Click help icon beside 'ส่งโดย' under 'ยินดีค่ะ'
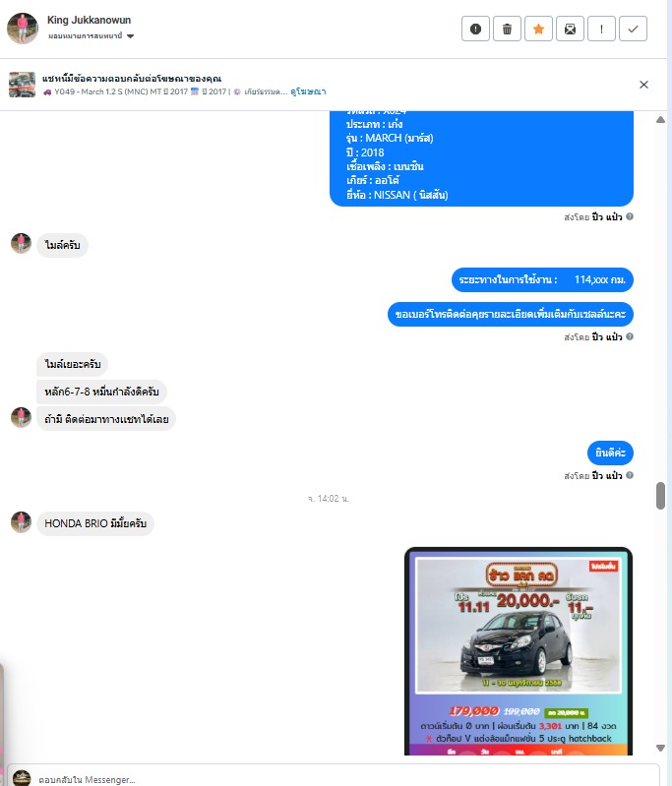The image size is (672, 786). 630,475
